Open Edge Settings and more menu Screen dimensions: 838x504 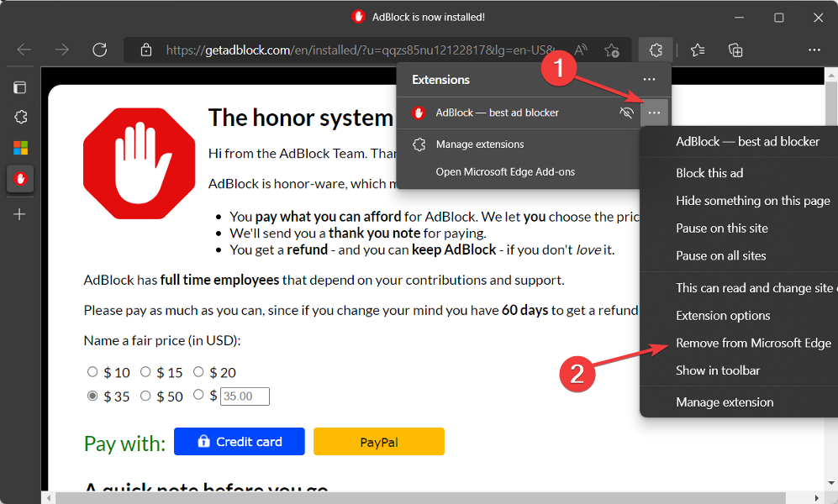point(814,50)
